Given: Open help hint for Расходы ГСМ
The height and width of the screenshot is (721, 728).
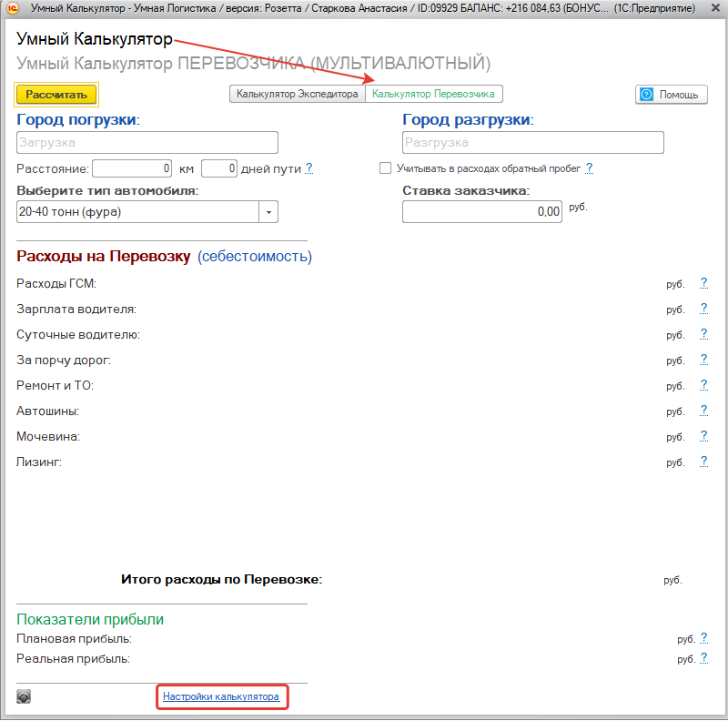Looking at the screenshot, I should (703, 283).
